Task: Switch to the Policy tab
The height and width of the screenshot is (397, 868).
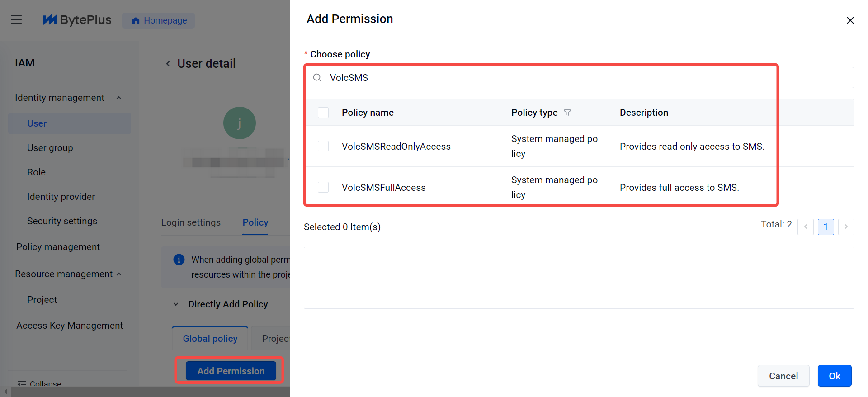Action: pyautogui.click(x=255, y=222)
